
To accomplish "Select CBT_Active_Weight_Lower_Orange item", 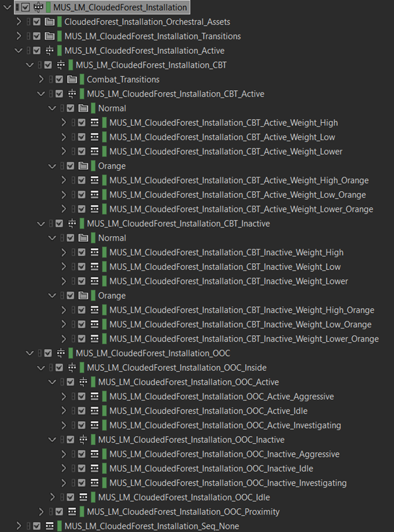I will pos(241,209).
